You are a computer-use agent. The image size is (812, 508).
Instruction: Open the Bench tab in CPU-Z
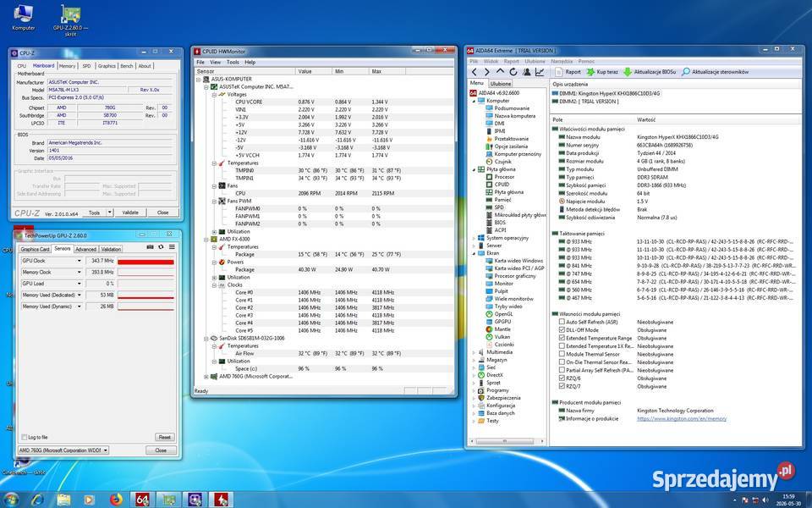pyautogui.click(x=127, y=66)
